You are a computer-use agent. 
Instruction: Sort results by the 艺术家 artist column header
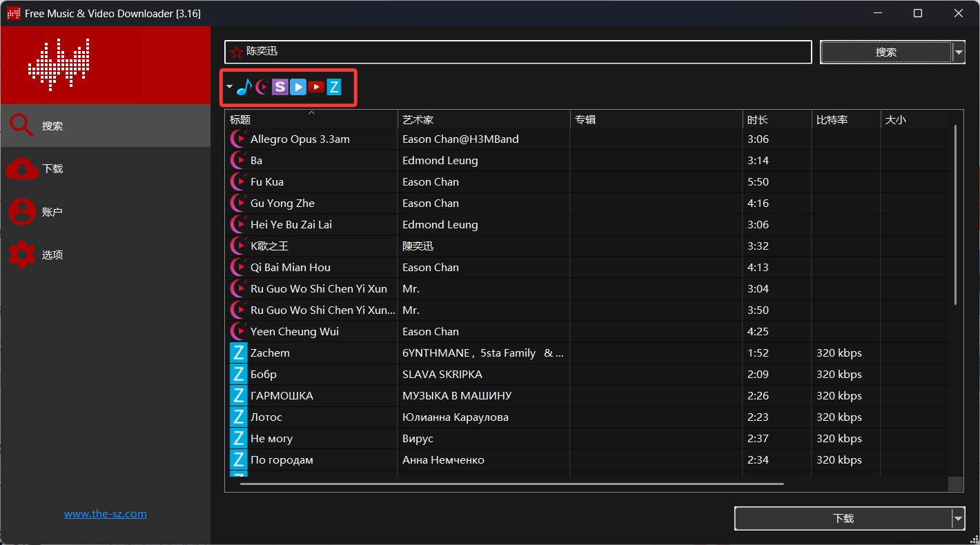[484, 119]
